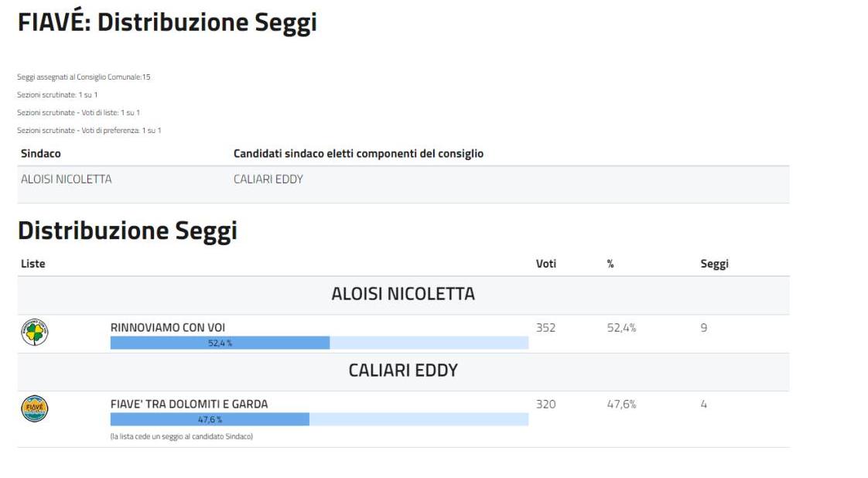868x478 pixels.
Task: Click the Sindaco column header
Action: tap(41, 154)
